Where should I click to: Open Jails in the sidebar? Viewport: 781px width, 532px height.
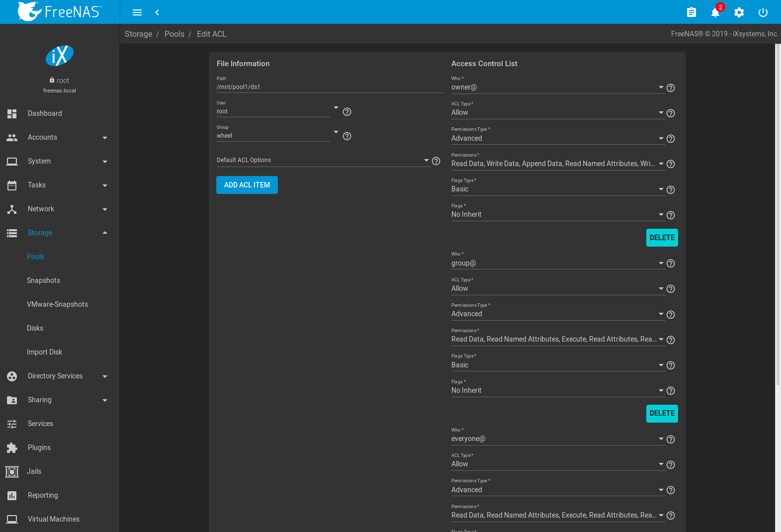coord(60,471)
